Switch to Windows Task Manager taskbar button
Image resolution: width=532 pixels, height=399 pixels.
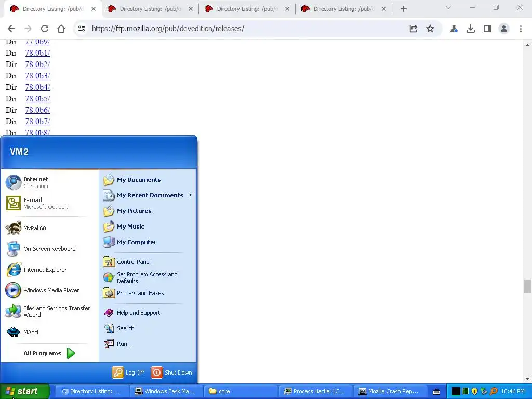point(167,391)
